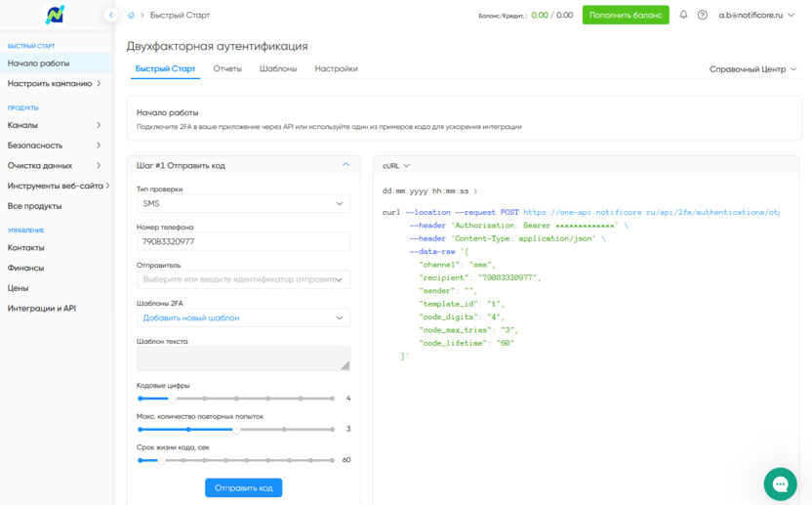Adjust the code digits slider

(172, 399)
